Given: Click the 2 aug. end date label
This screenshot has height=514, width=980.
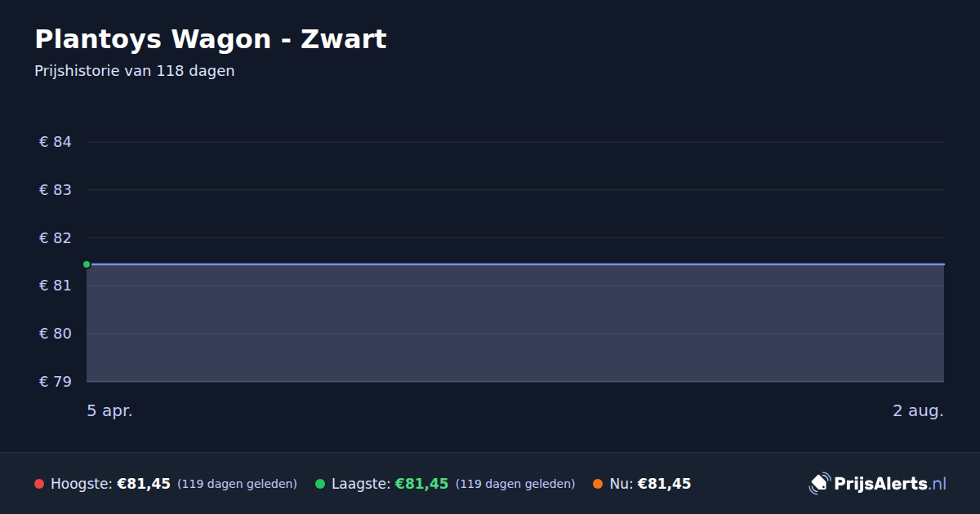Looking at the screenshot, I should click(x=918, y=411).
